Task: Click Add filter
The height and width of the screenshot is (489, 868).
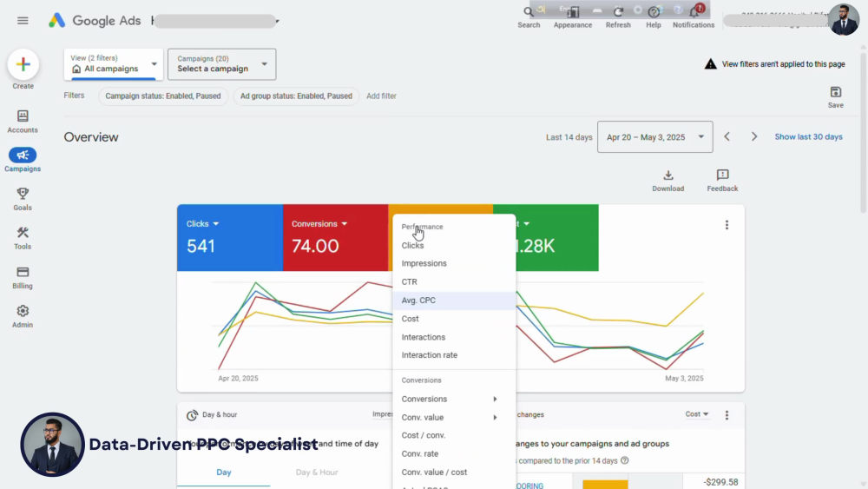Action: coord(381,96)
